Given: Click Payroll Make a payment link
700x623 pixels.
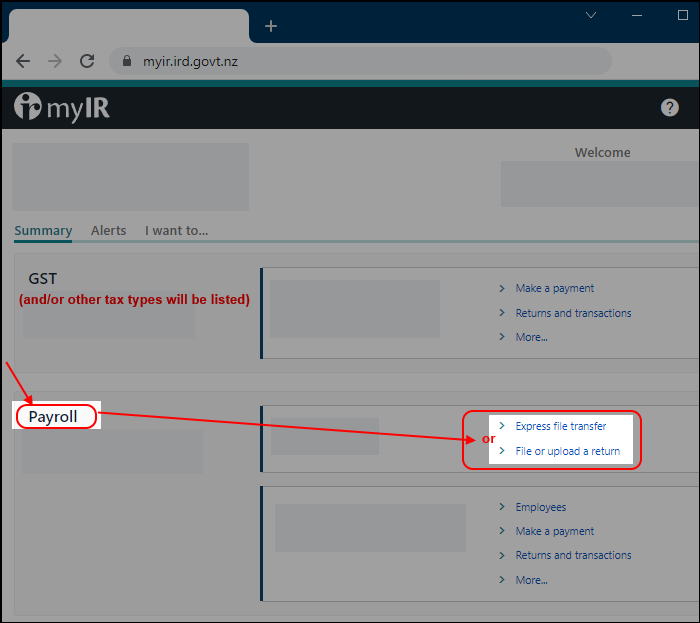Looking at the screenshot, I should click(554, 531).
